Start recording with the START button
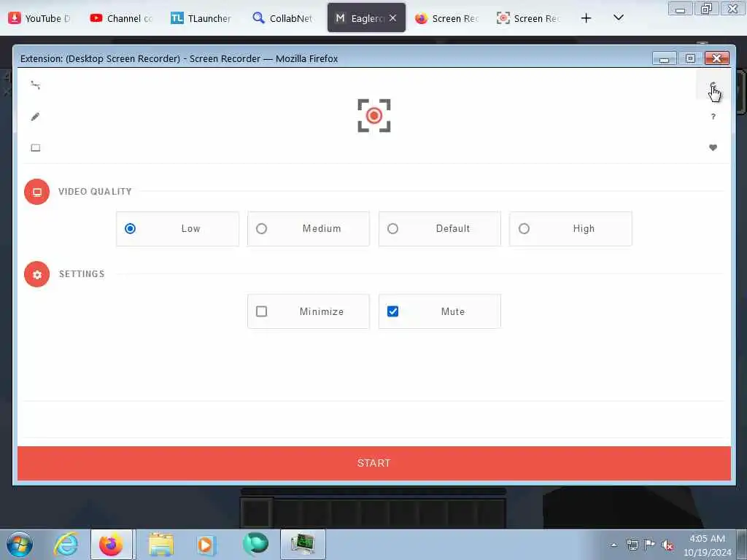 point(374,463)
